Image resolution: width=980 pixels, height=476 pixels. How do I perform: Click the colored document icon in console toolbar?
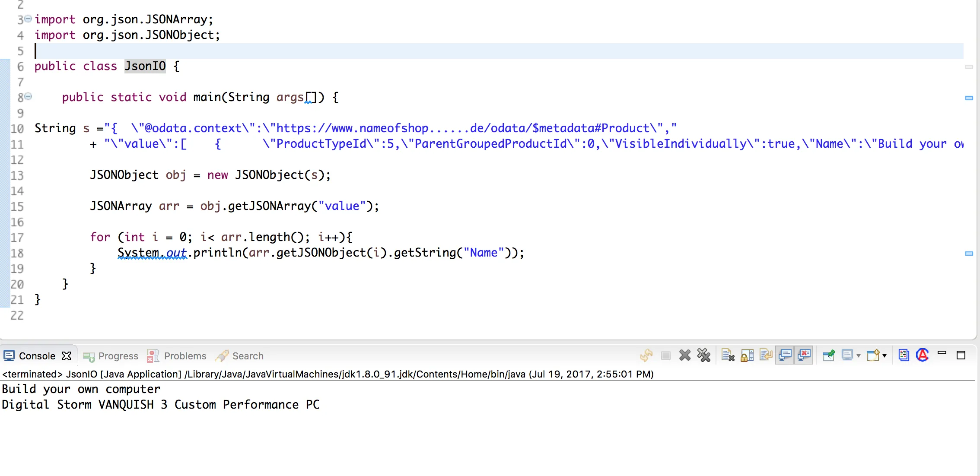coord(903,355)
